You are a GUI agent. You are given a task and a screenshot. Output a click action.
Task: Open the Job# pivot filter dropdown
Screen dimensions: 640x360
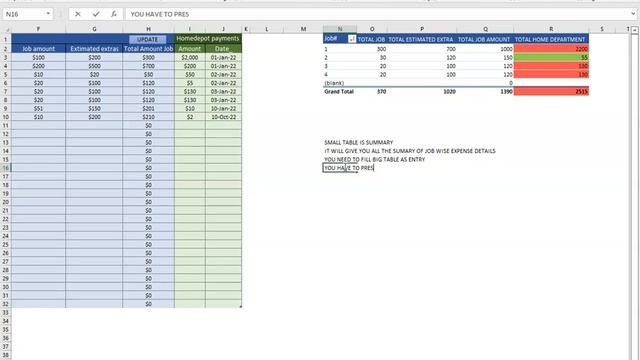click(352, 39)
